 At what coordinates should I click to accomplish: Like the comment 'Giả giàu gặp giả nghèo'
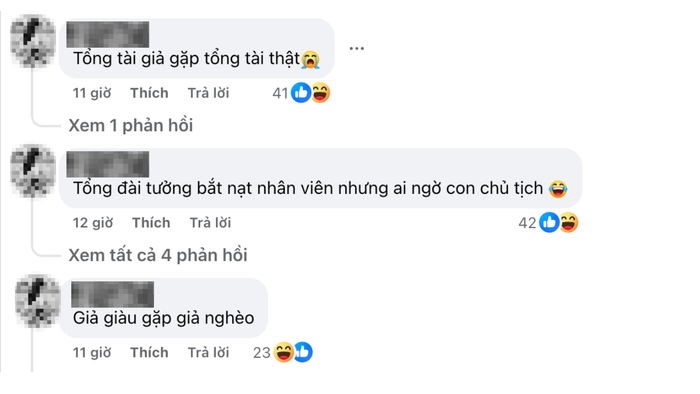tap(149, 352)
